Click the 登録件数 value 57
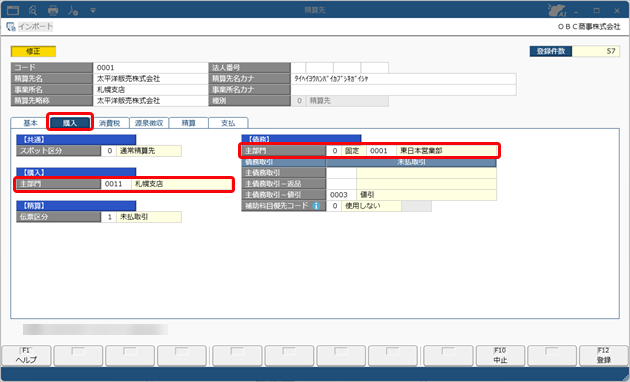Image resolution: width=630 pixels, height=382 pixels. tap(596, 51)
